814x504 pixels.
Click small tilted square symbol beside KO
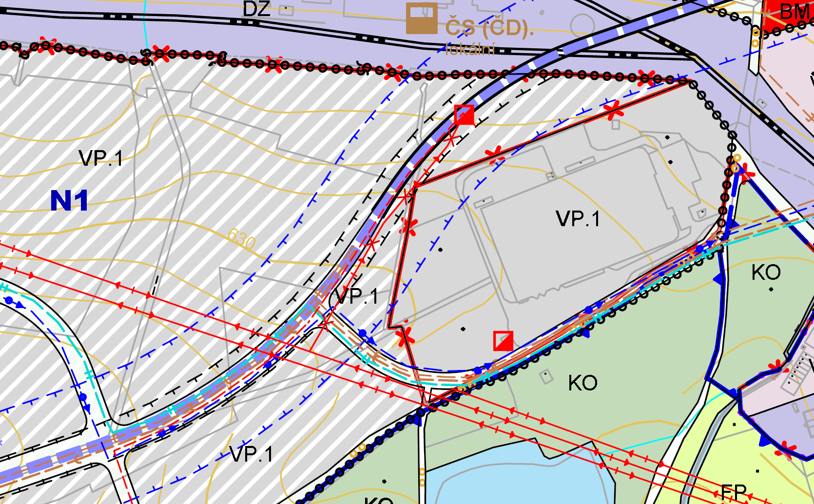[546, 376]
